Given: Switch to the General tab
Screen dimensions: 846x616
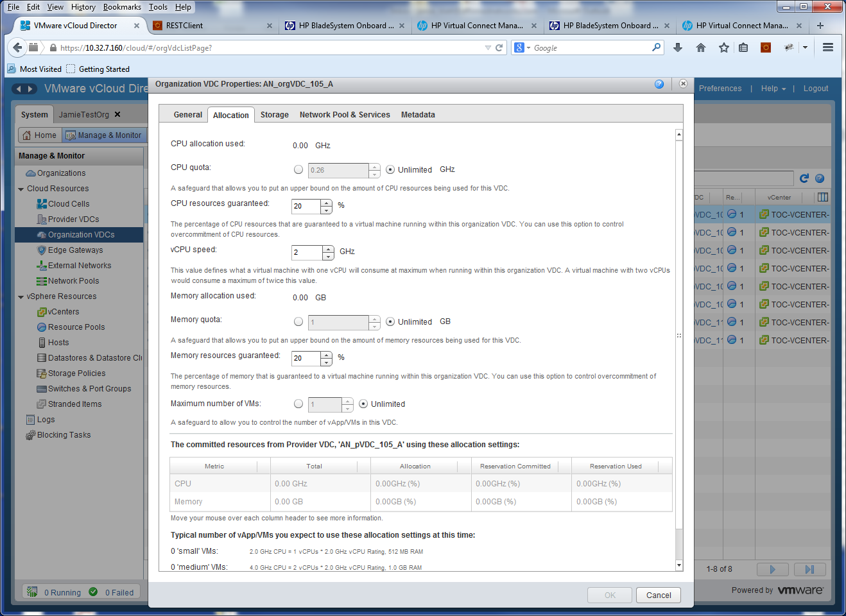Looking at the screenshot, I should 188,115.
